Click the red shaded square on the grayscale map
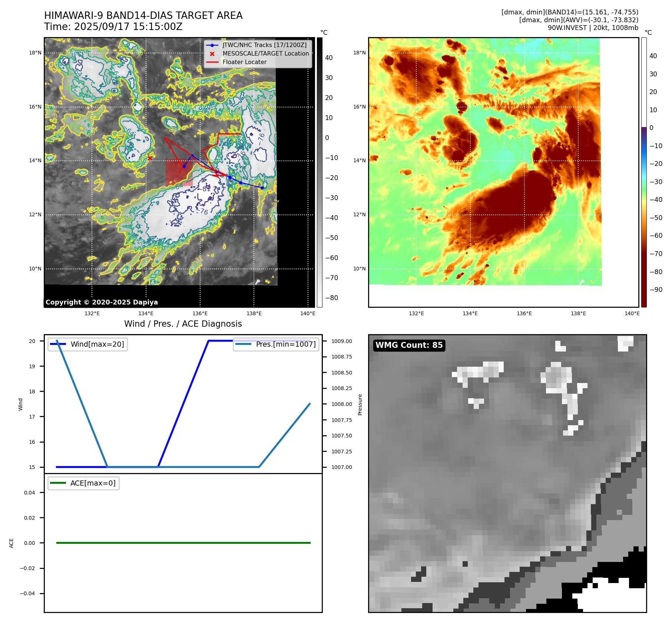 (x=179, y=173)
